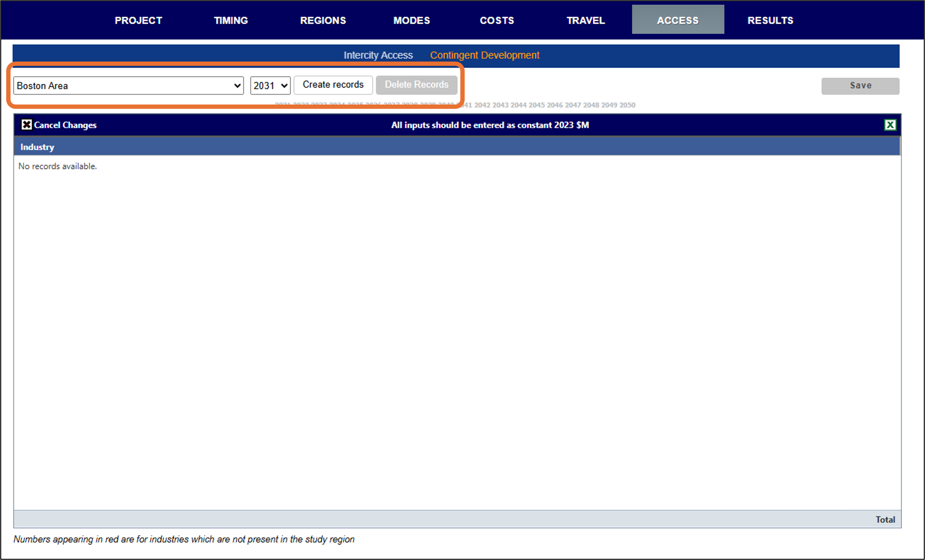This screenshot has width=925, height=560.
Task: Open the PROJECT tab
Action: click(x=138, y=20)
